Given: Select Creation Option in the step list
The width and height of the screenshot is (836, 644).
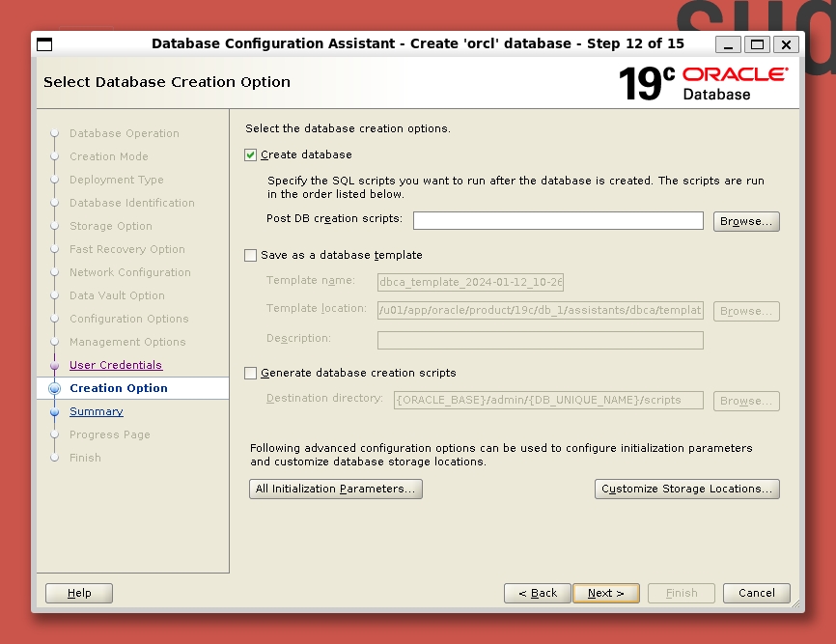Looking at the screenshot, I should (119, 388).
